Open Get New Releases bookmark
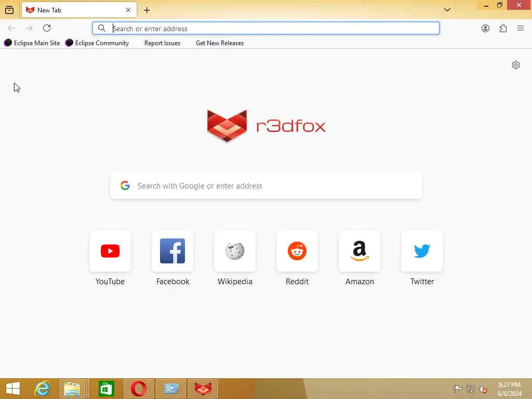532x399 pixels. point(220,43)
